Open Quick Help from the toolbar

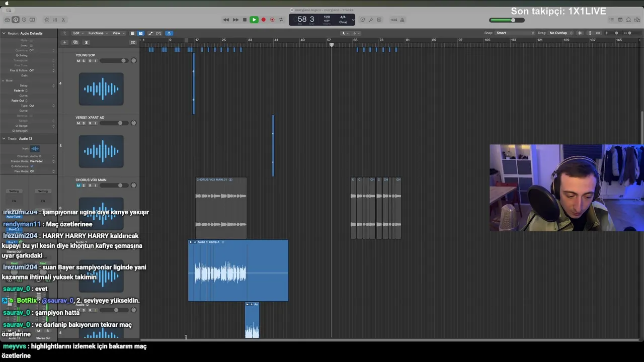pos(24,20)
